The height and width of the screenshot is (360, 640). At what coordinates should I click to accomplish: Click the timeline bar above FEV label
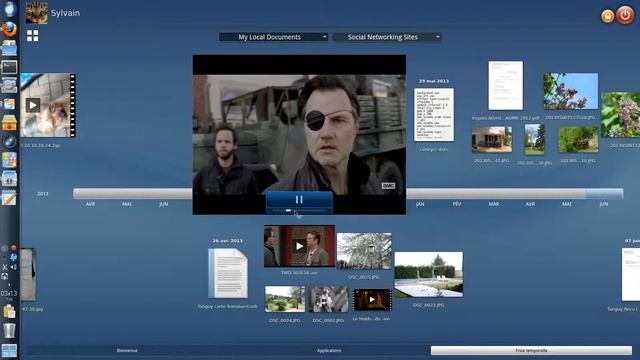[x=457, y=193]
